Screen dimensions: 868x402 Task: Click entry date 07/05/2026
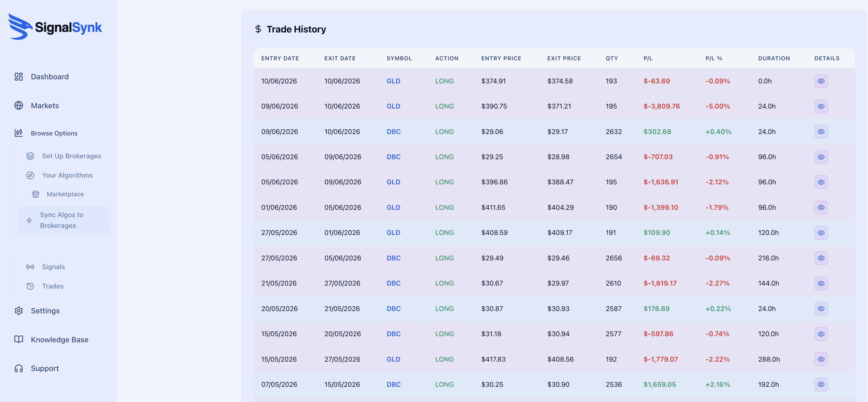(279, 384)
